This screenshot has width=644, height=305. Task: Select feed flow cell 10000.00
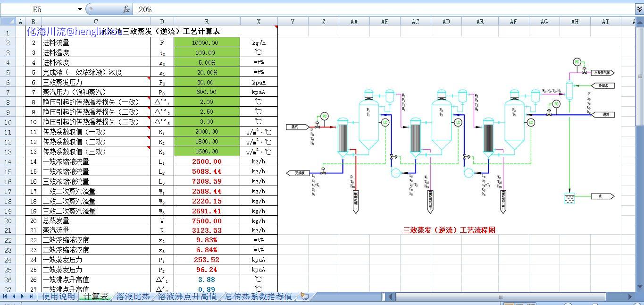tap(207, 42)
